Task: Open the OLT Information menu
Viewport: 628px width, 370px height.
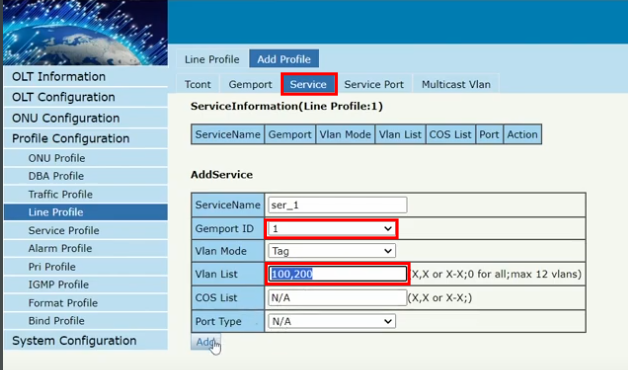Action: click(85, 76)
